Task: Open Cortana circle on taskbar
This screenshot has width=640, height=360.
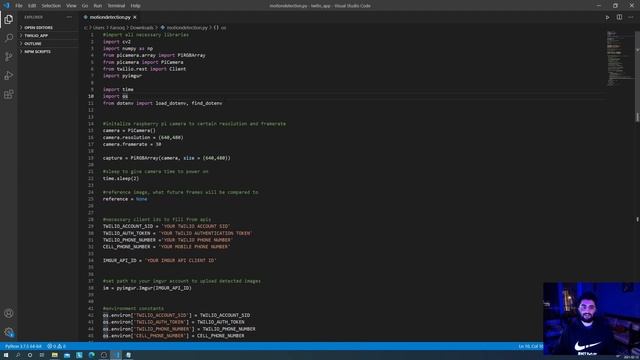Action: (30, 355)
